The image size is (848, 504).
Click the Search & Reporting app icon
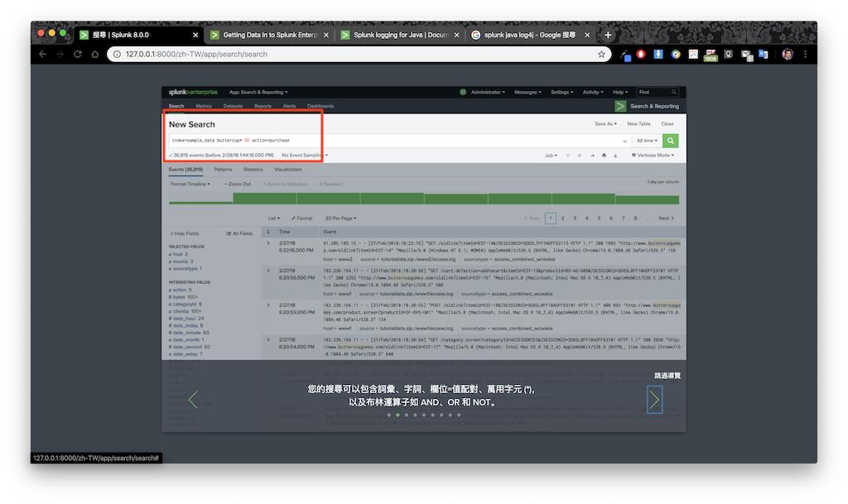[620, 107]
